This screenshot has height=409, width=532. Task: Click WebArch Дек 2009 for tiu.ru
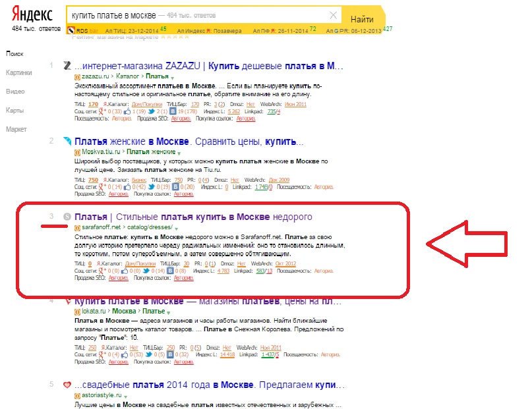click(279, 180)
